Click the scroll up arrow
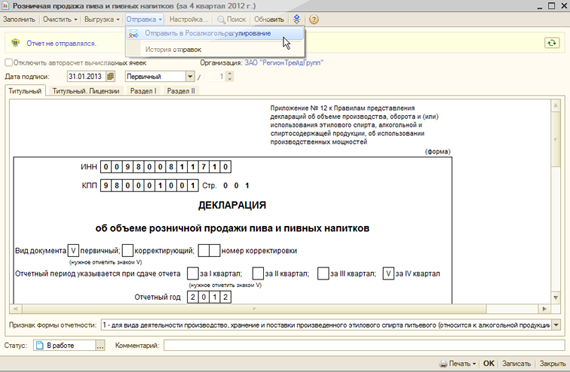 [x=555, y=105]
